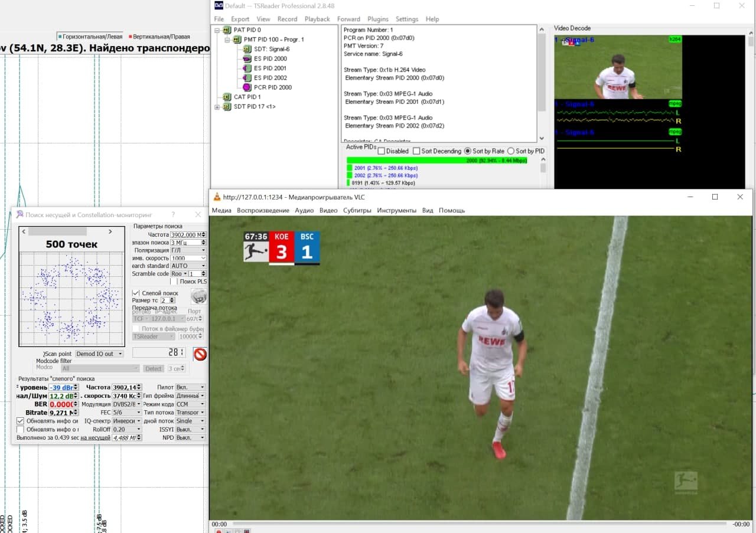This screenshot has width=756, height=533.
Task: Click the help question mark button
Action: (173, 214)
